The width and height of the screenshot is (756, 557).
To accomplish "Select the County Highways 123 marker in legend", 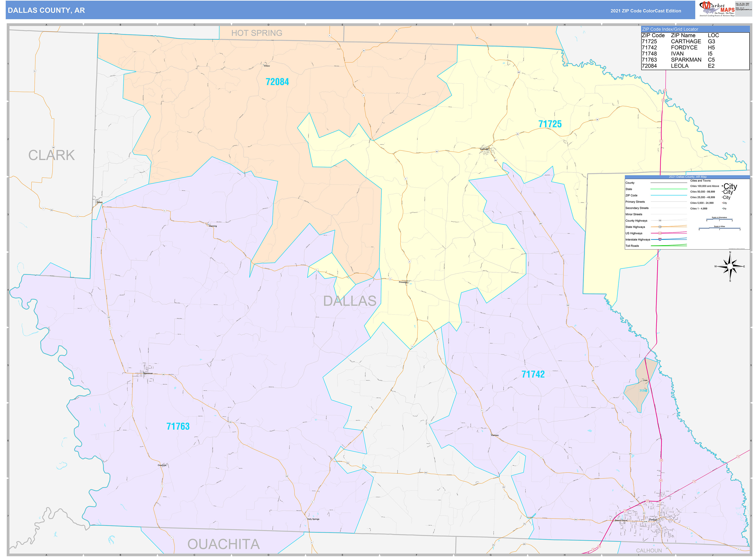I will pyautogui.click(x=660, y=221).
